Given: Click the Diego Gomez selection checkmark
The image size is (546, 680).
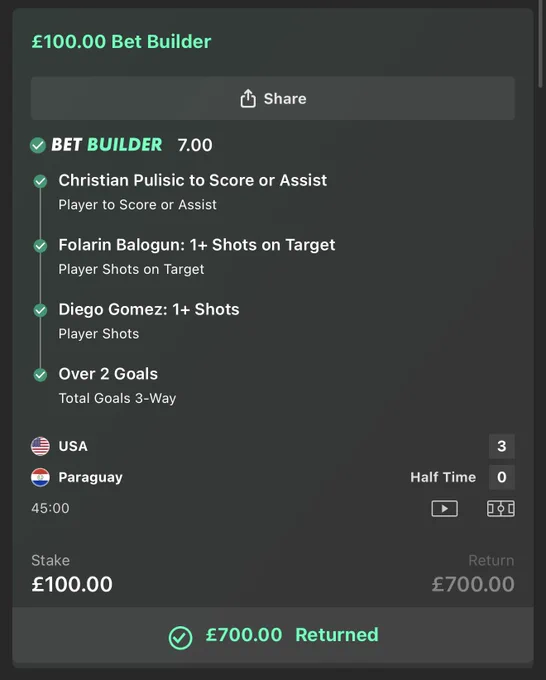Looking at the screenshot, I should [40, 311].
